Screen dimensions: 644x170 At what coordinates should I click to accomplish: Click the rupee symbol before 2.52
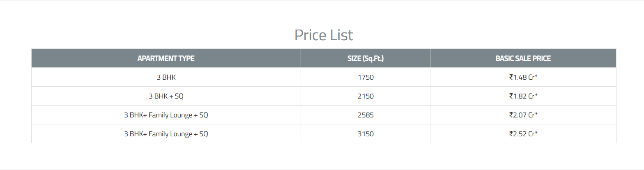(511, 134)
